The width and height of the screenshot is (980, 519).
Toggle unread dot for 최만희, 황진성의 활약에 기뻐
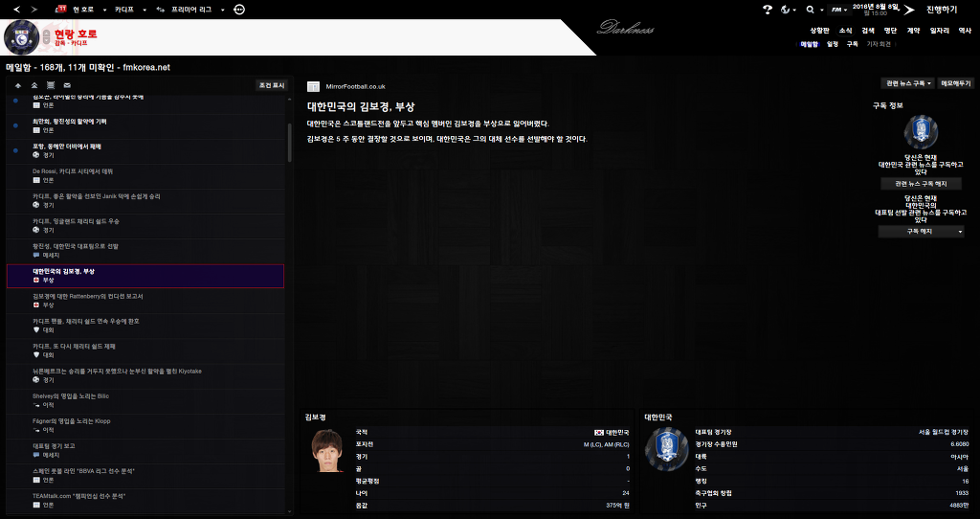click(x=15, y=125)
